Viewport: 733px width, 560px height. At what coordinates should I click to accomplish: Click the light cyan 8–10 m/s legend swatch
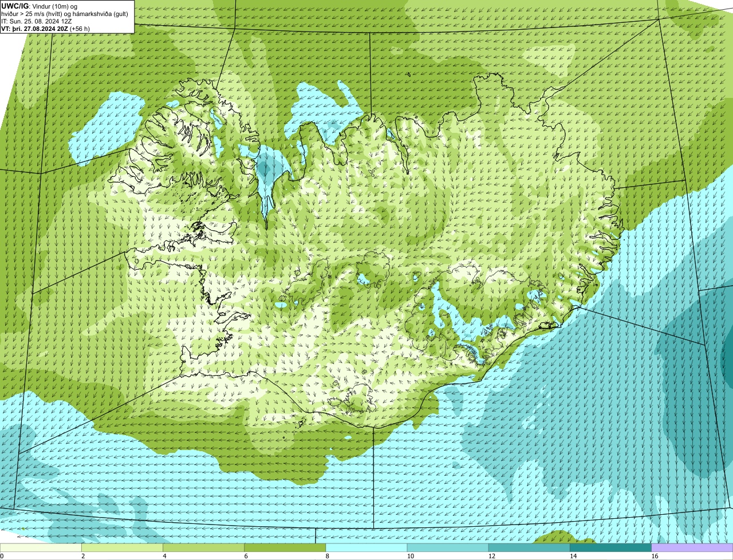click(366, 548)
